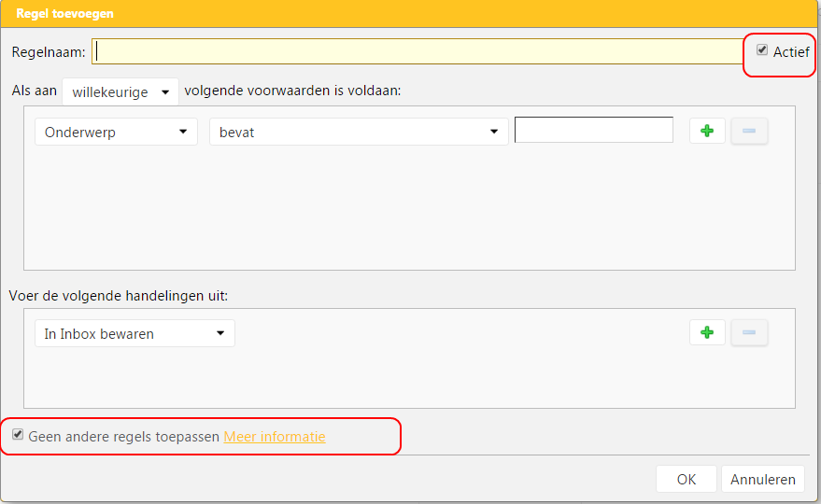
Task: Expand the Onderwerp field dropdown
Action: point(116,132)
